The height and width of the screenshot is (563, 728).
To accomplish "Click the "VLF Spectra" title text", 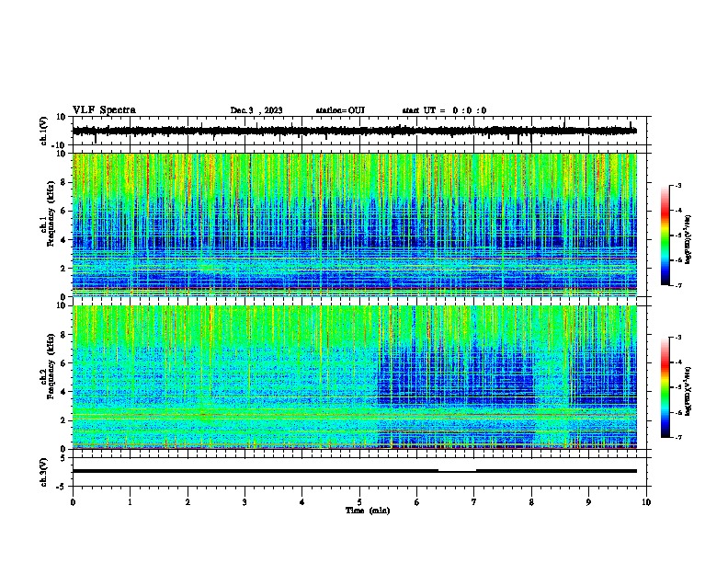I will pyautogui.click(x=104, y=110).
